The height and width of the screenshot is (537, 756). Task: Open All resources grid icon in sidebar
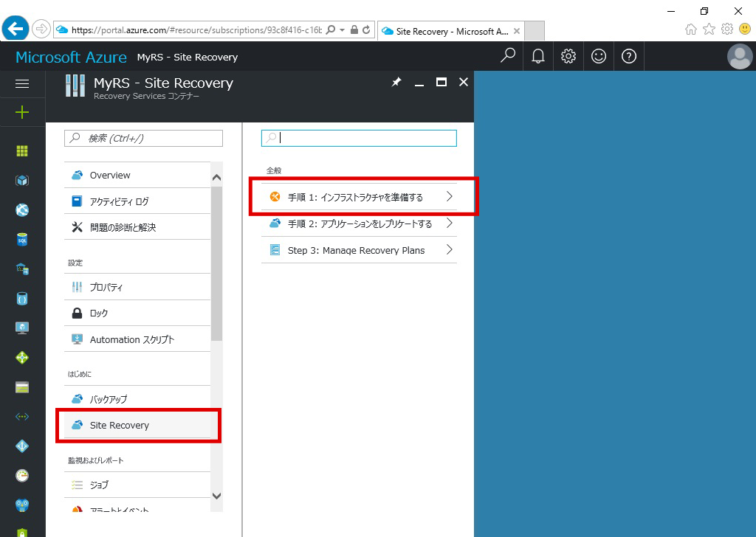(x=22, y=151)
